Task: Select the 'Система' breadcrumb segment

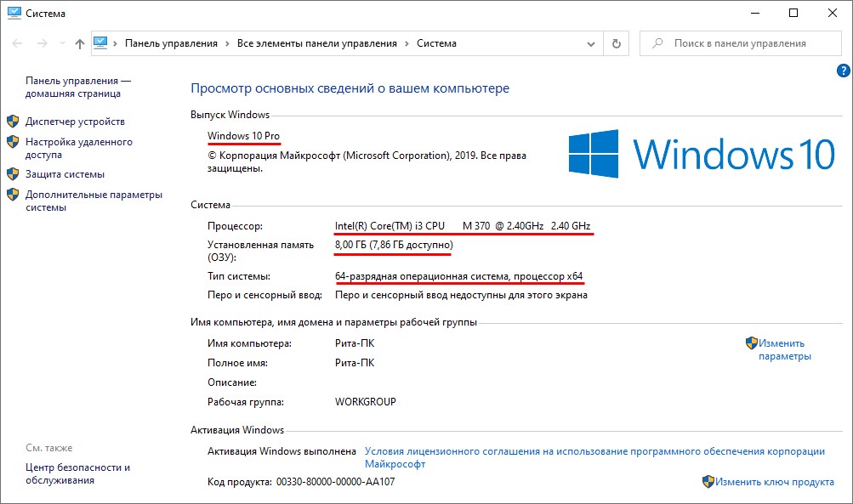Action: click(436, 43)
